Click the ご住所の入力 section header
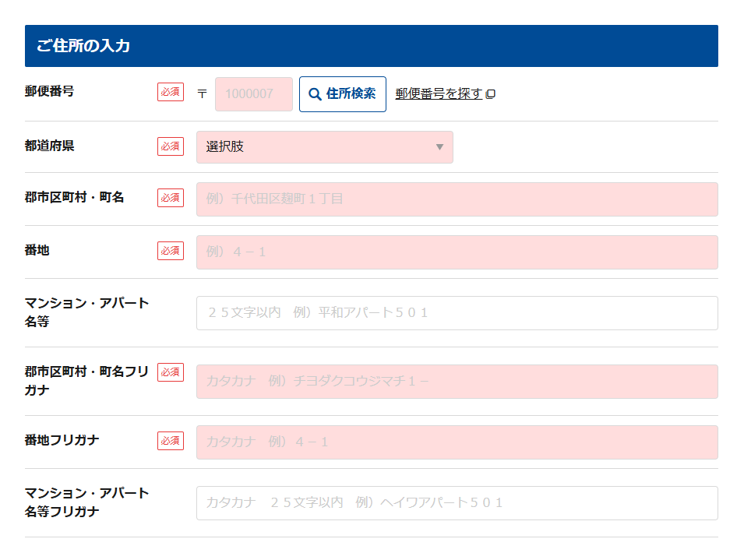This screenshot has height=560, width=744. point(371,46)
